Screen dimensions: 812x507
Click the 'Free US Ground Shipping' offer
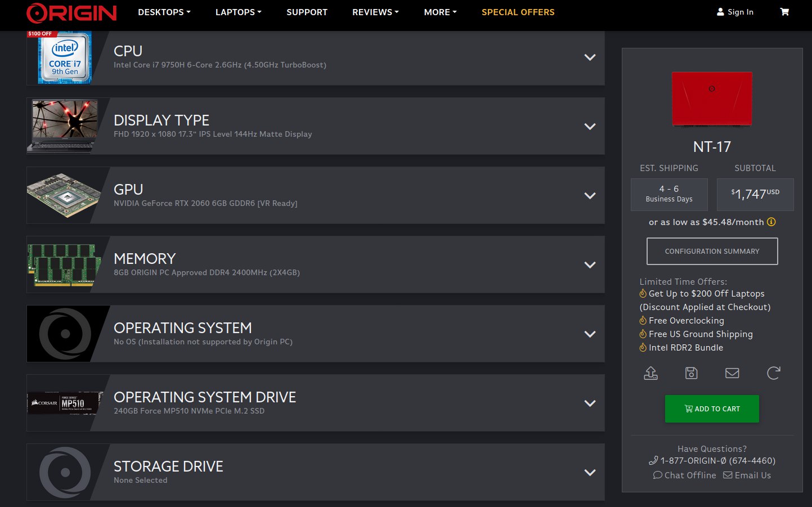pyautogui.click(x=701, y=334)
